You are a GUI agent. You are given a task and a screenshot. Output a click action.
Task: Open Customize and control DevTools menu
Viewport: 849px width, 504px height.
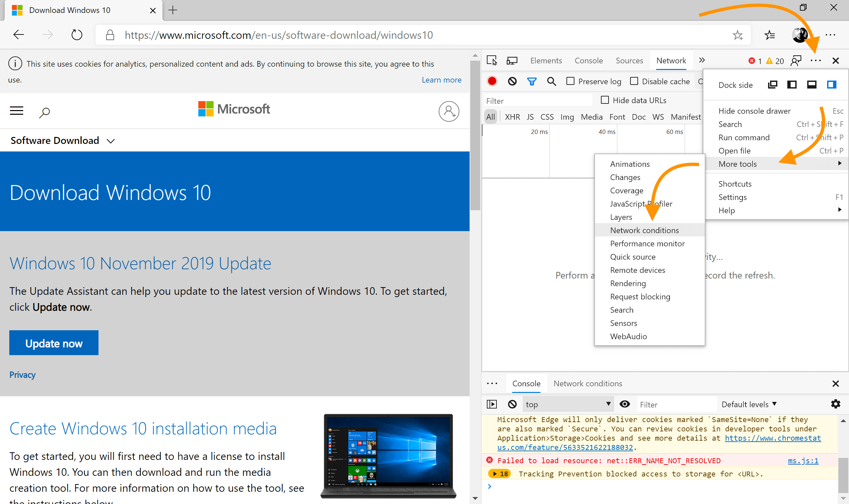tap(816, 60)
